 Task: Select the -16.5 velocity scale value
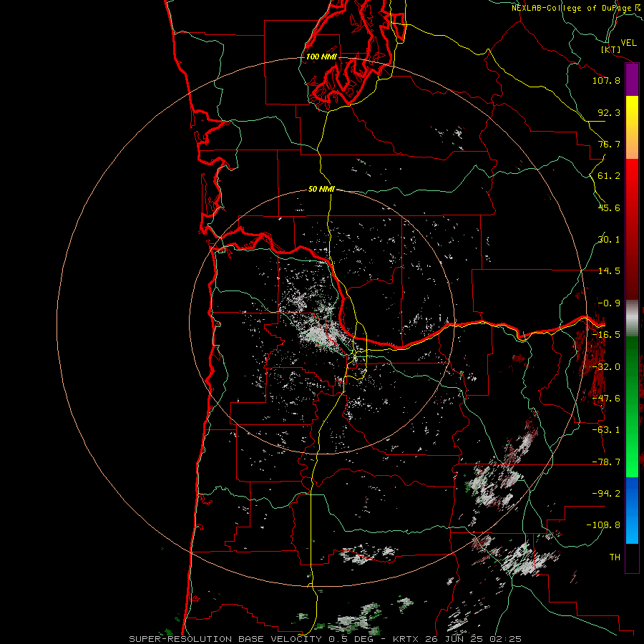click(x=606, y=335)
